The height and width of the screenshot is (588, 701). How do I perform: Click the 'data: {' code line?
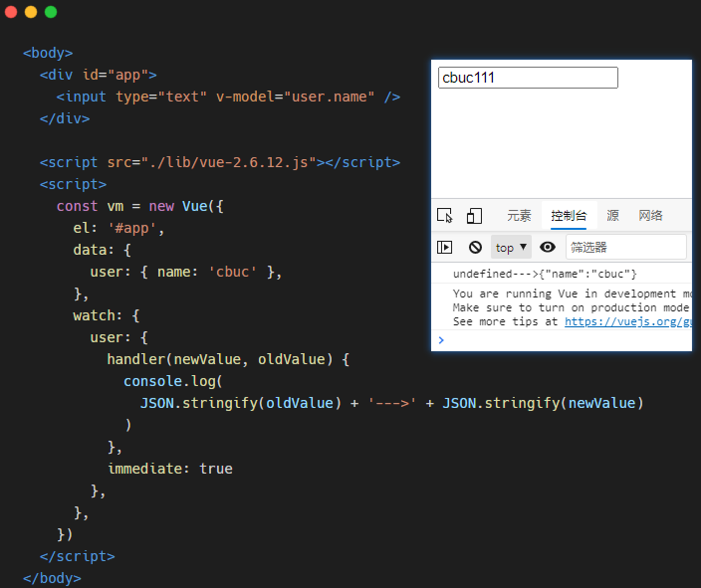(102, 250)
